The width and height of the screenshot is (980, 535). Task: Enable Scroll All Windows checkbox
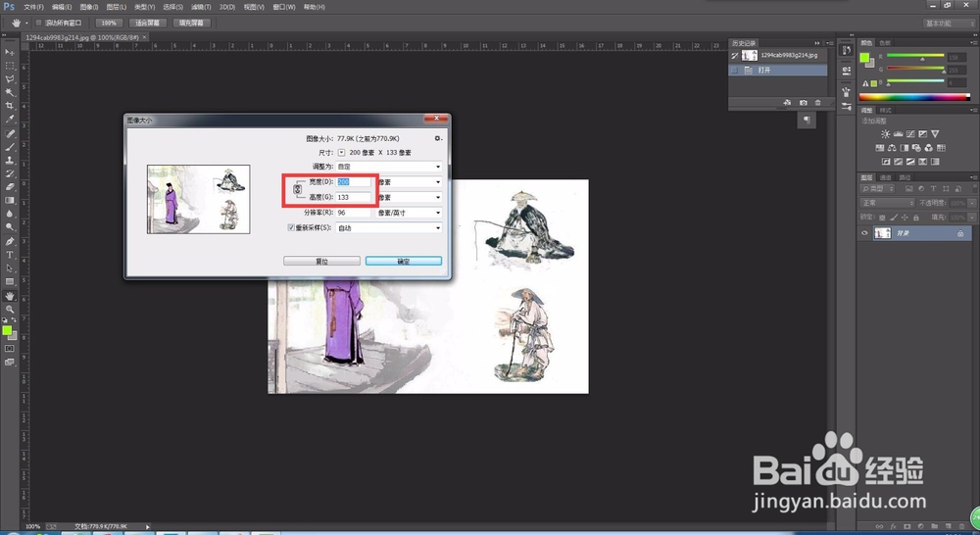click(x=39, y=24)
